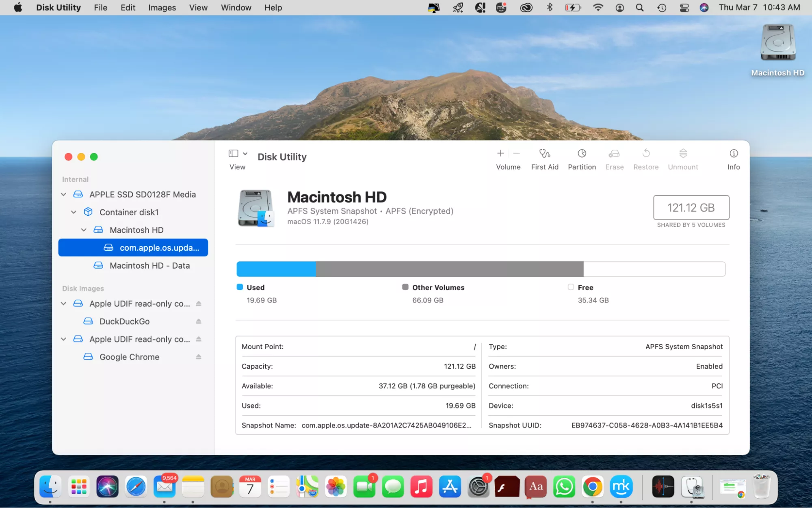Eject the Google Chrome disk image

click(199, 357)
